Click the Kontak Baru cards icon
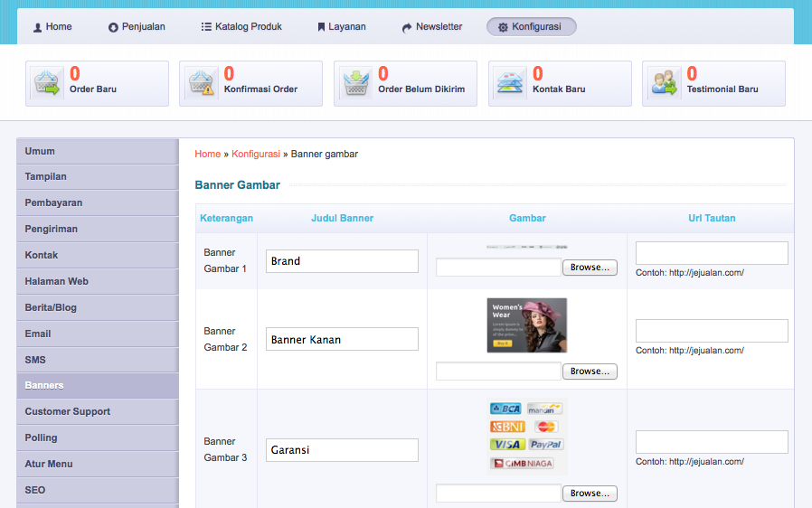Image resolution: width=812 pixels, height=508 pixels. click(510, 83)
